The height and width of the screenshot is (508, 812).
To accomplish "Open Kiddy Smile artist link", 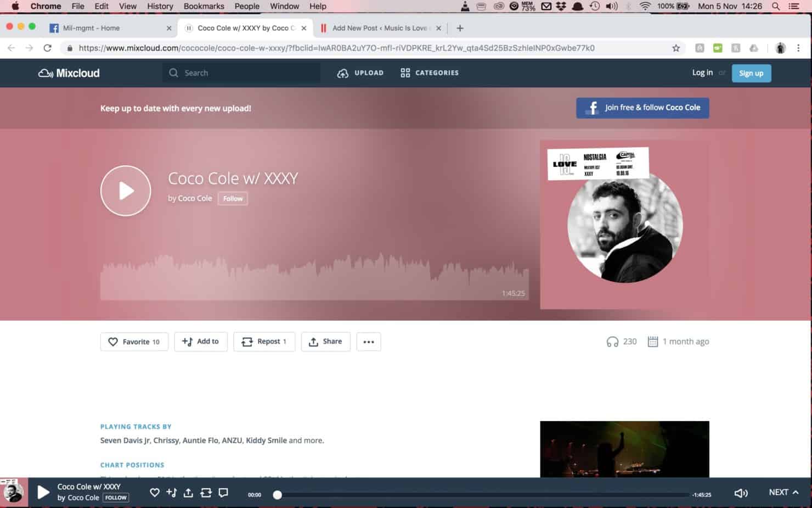I will pyautogui.click(x=266, y=440).
